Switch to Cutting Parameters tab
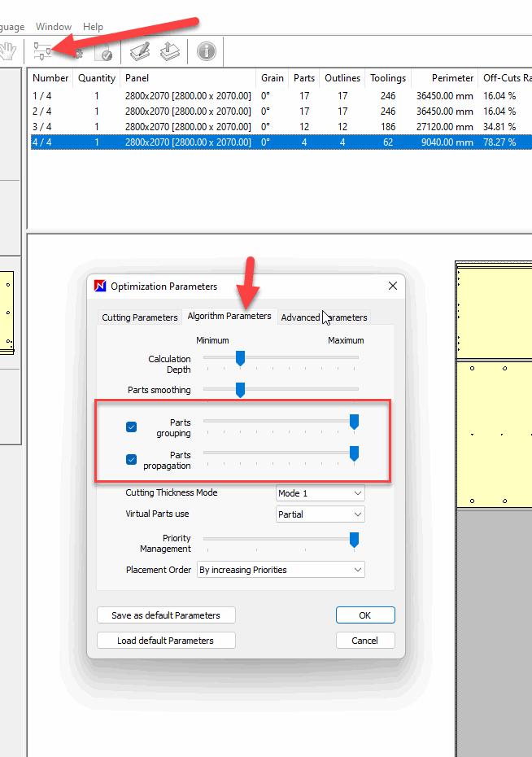 click(x=139, y=317)
